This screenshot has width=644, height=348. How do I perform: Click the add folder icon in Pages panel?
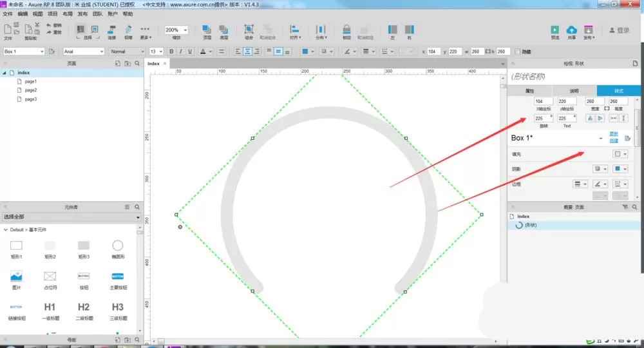128,63
